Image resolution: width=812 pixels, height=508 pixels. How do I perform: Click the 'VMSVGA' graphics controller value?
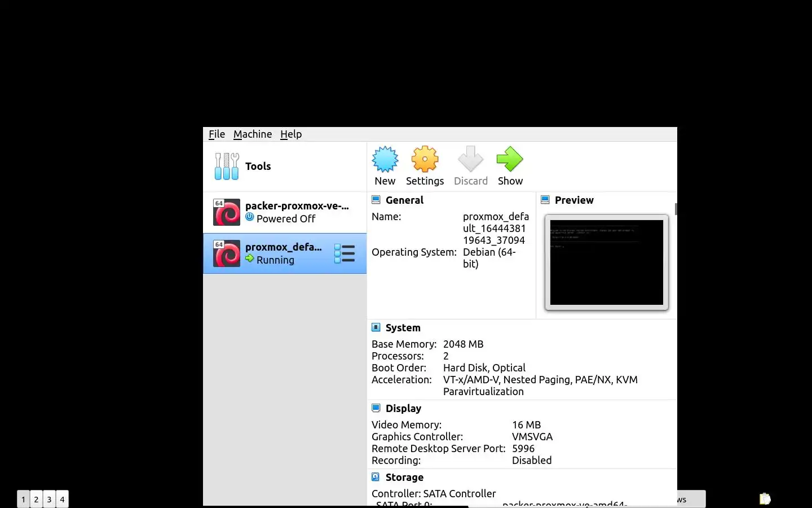(532, 437)
